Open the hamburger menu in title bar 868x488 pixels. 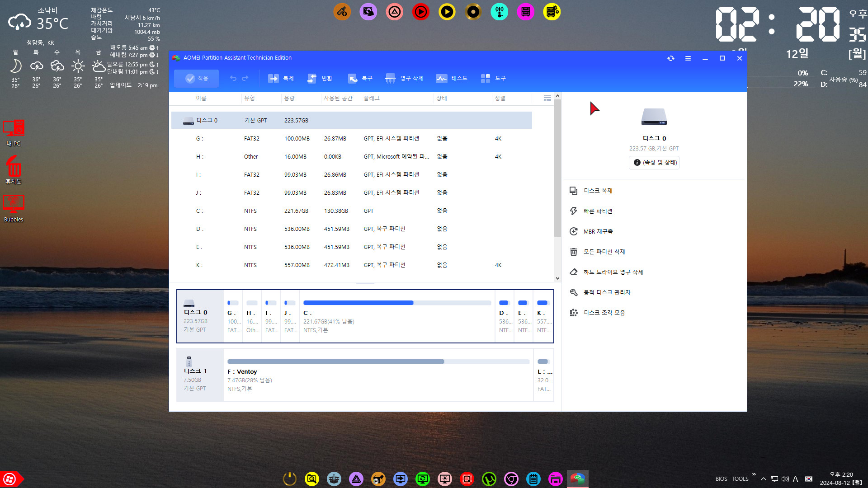click(688, 58)
